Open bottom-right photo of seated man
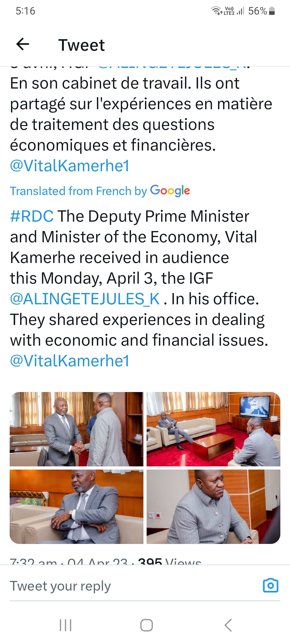The width and height of the screenshot is (290, 644). point(213,507)
